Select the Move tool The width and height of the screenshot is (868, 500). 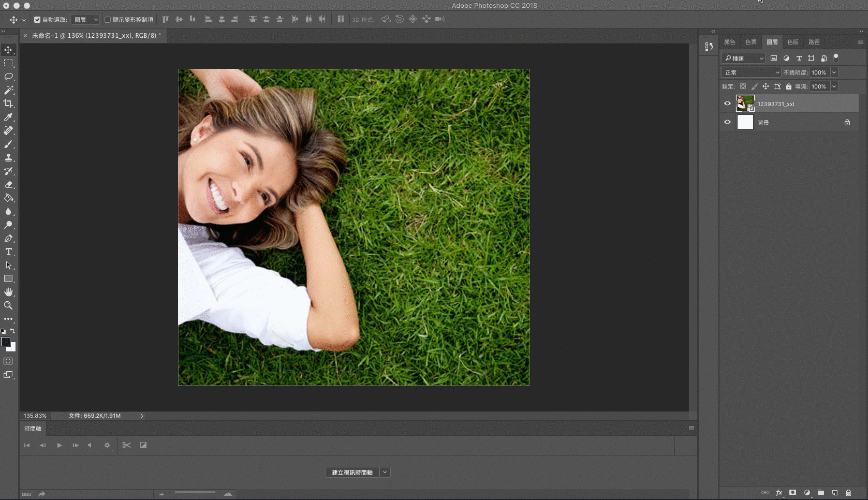(8, 50)
